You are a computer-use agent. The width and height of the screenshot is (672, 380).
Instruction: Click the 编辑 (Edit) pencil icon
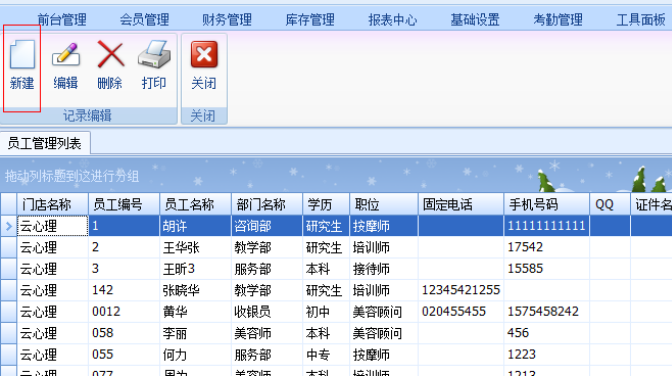(66, 54)
